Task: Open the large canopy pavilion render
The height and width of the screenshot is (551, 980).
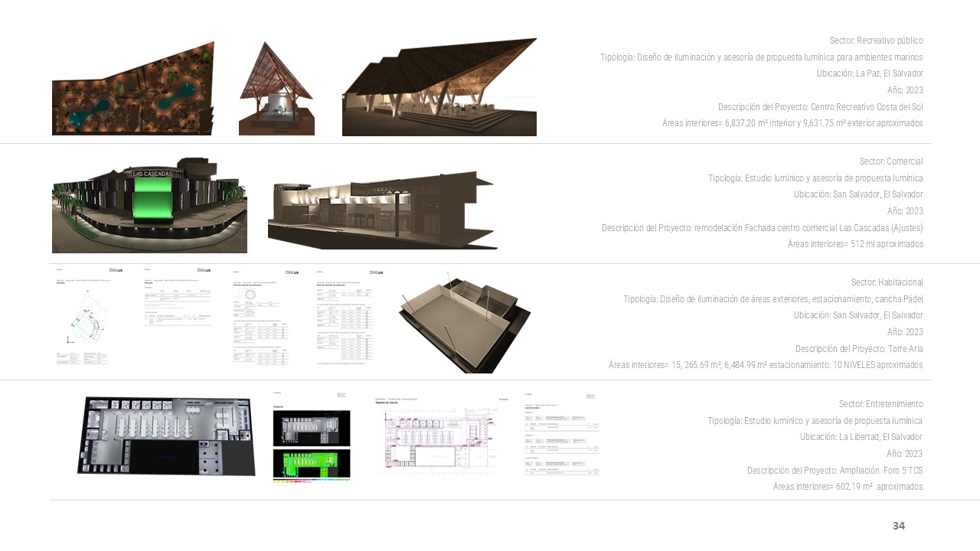Action: [439, 88]
